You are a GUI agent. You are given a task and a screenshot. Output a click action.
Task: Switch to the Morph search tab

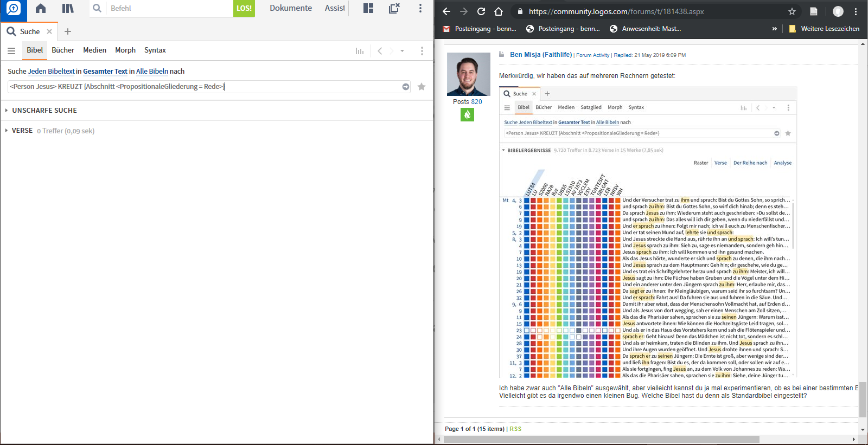point(125,50)
